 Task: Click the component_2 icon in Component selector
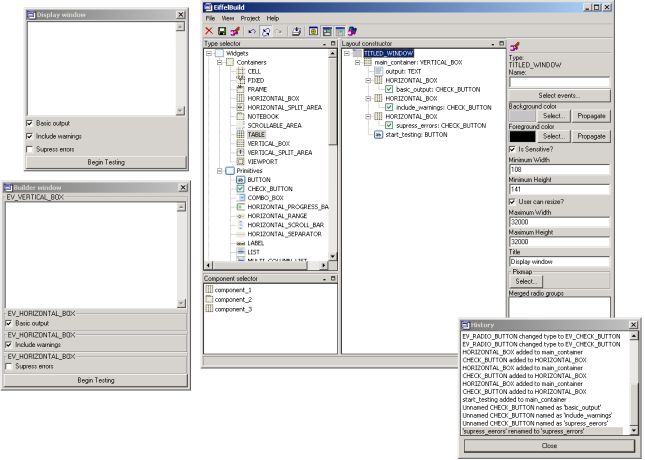click(209, 300)
